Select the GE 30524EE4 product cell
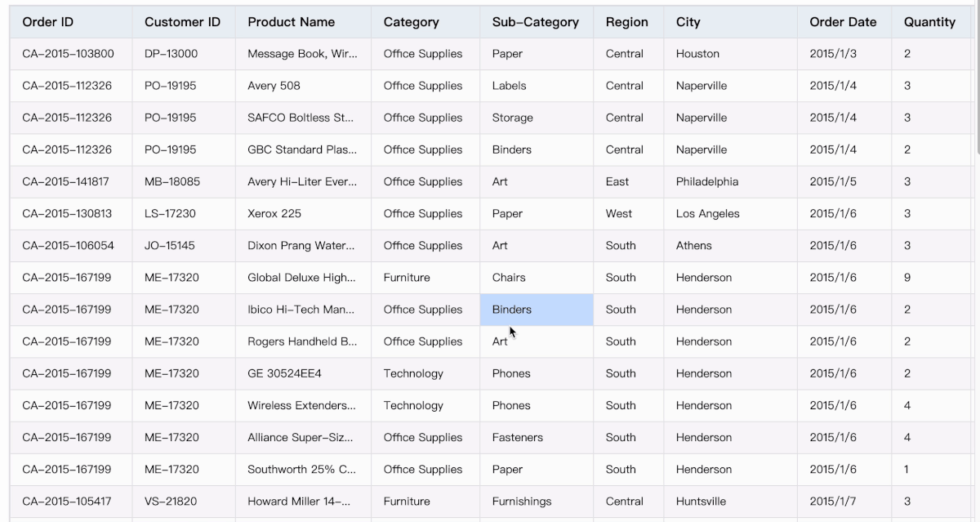 (x=284, y=373)
